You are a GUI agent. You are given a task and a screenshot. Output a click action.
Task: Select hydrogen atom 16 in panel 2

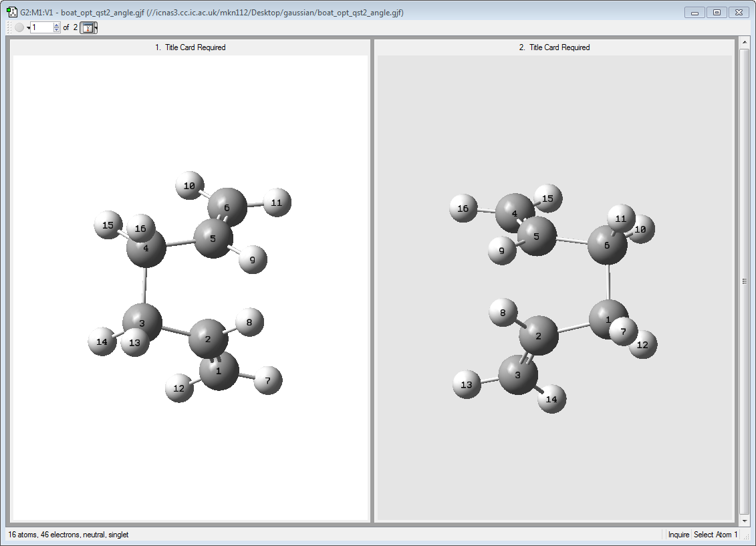pos(463,209)
